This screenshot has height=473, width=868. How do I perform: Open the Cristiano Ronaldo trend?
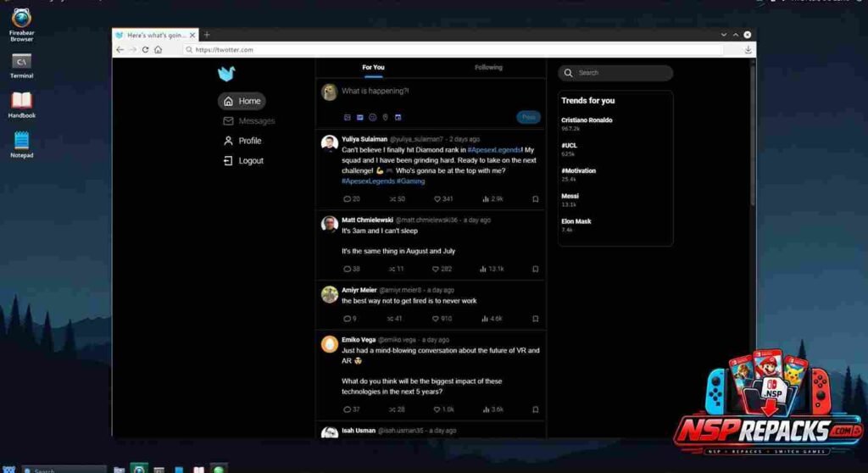[x=587, y=124]
